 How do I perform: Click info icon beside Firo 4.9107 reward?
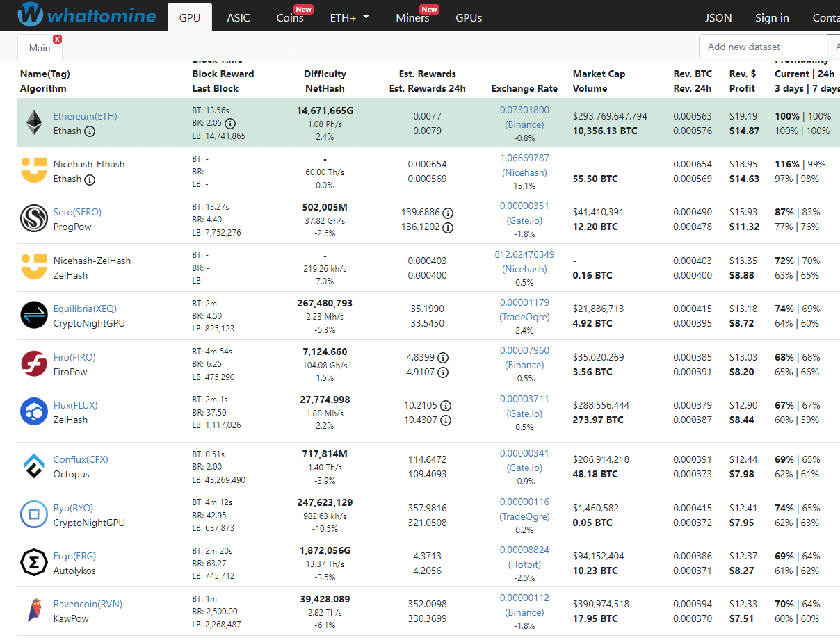click(443, 372)
